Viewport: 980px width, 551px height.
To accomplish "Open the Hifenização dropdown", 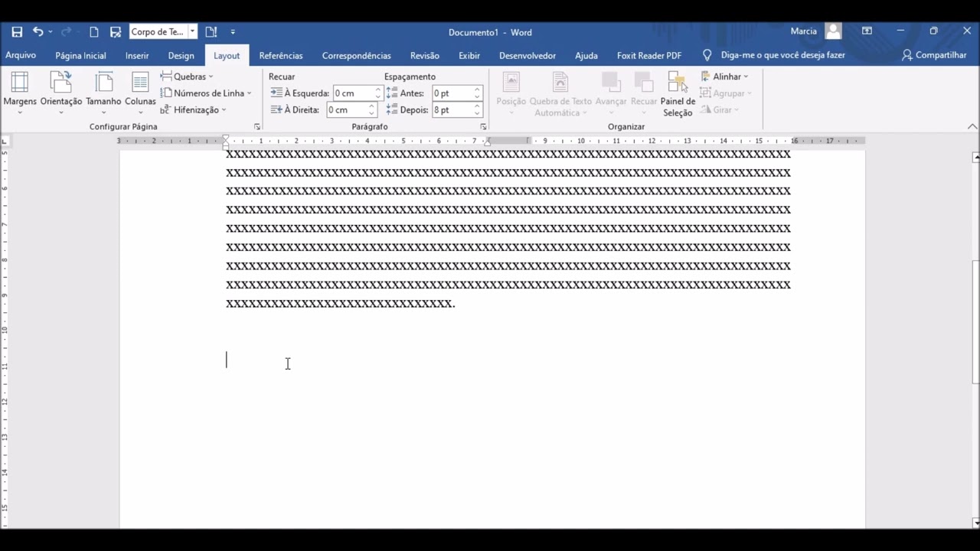I will 193,110.
